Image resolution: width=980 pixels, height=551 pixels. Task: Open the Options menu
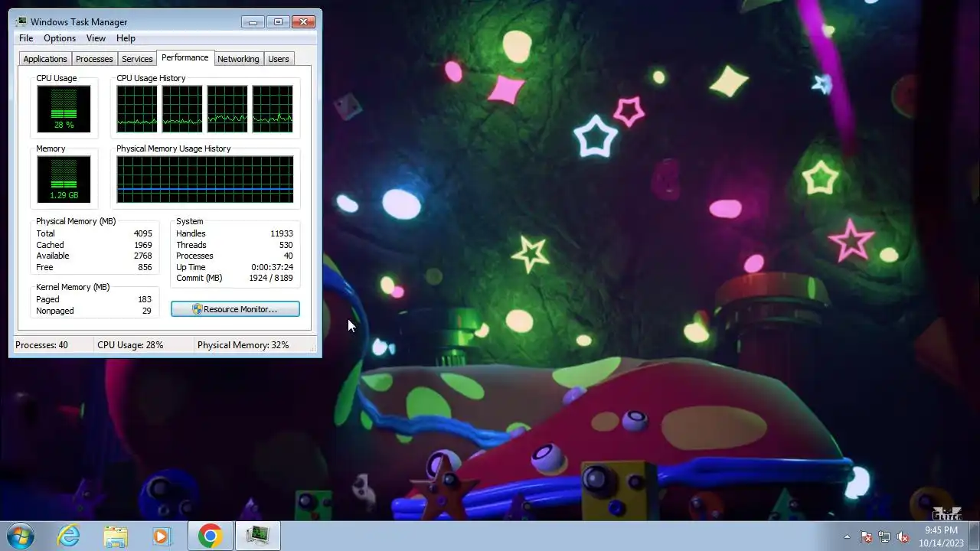[60, 38]
